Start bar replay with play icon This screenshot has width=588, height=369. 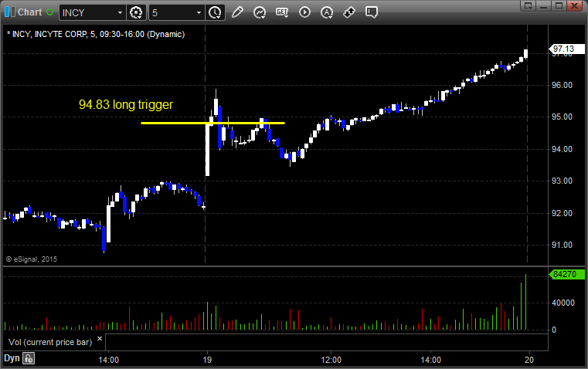[304, 12]
